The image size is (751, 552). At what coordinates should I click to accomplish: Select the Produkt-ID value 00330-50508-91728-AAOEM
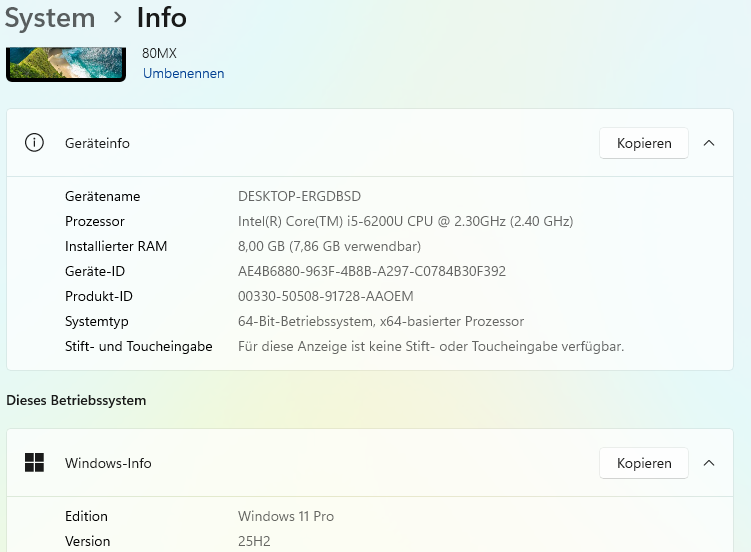point(326,296)
